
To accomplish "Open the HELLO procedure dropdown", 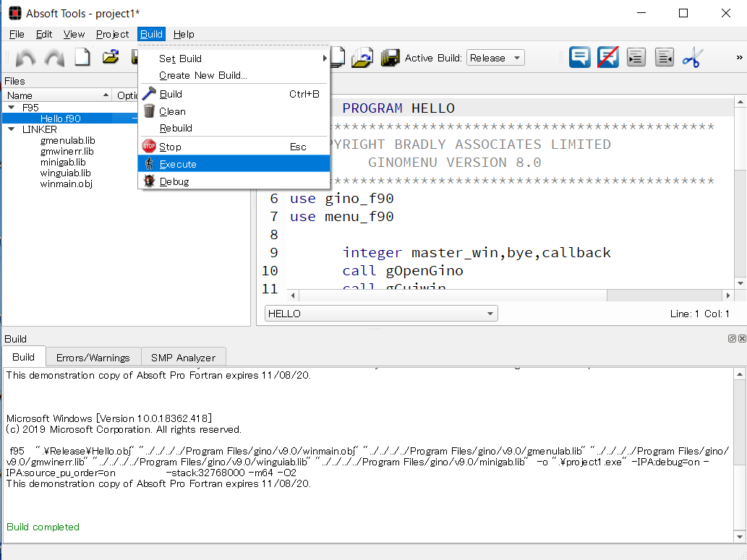I will tap(381, 314).
